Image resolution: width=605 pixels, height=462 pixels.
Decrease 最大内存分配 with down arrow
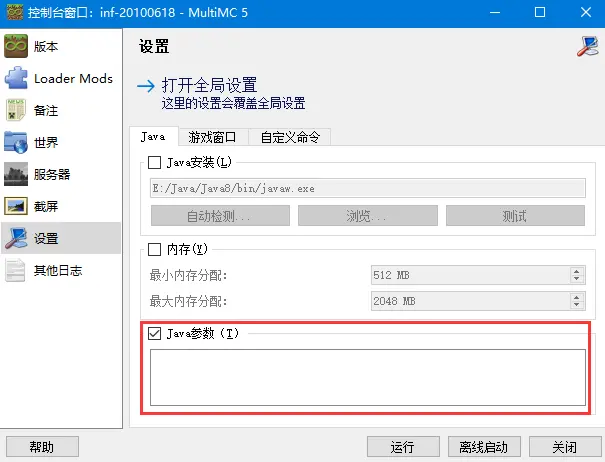(577, 305)
